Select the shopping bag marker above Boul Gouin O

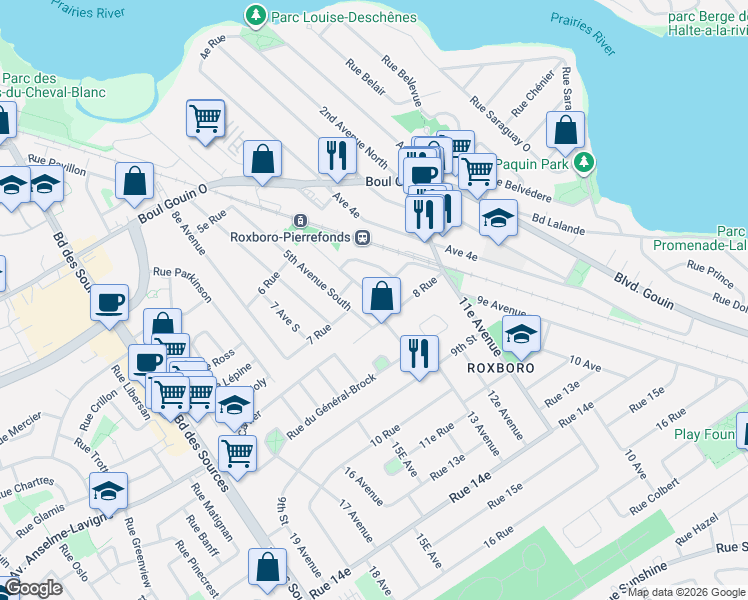point(262,160)
